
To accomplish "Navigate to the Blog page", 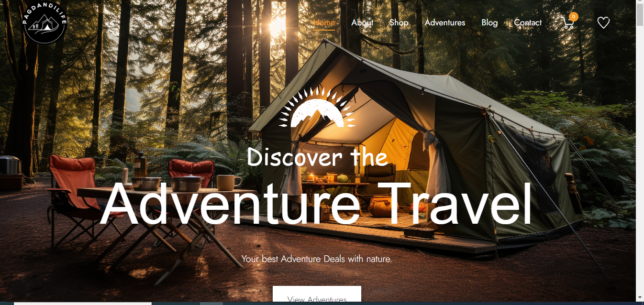I will click(x=489, y=22).
